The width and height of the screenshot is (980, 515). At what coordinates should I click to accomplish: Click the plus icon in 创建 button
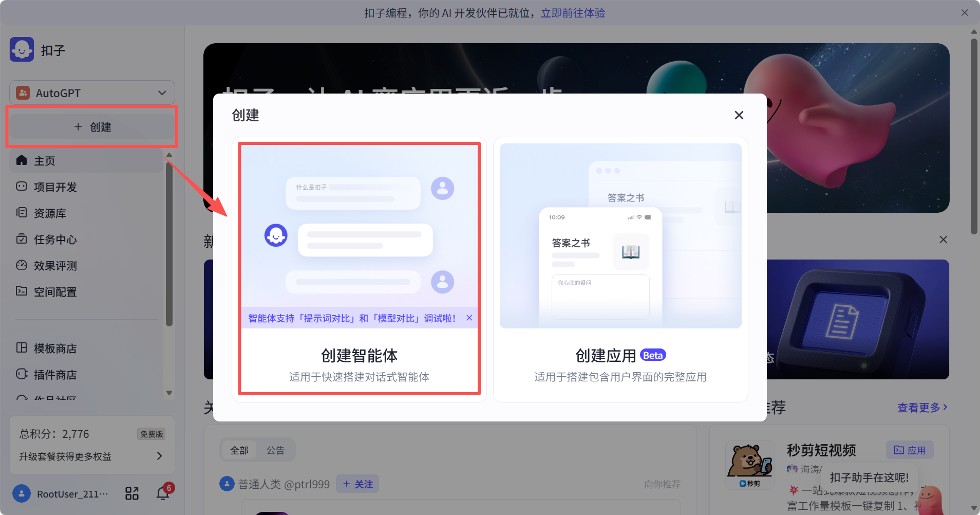click(x=78, y=126)
